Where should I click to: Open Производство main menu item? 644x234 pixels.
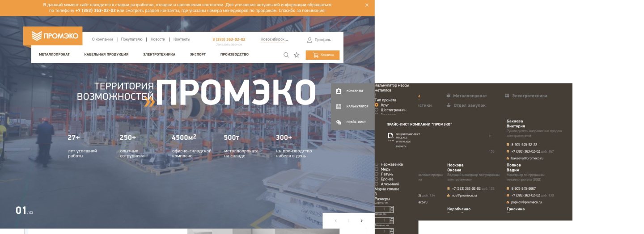click(x=234, y=54)
